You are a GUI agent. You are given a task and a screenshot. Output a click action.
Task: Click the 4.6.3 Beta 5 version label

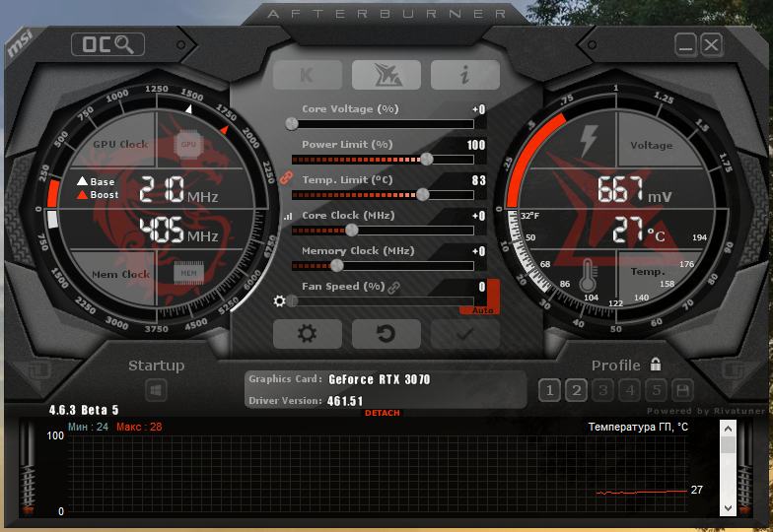click(x=84, y=410)
